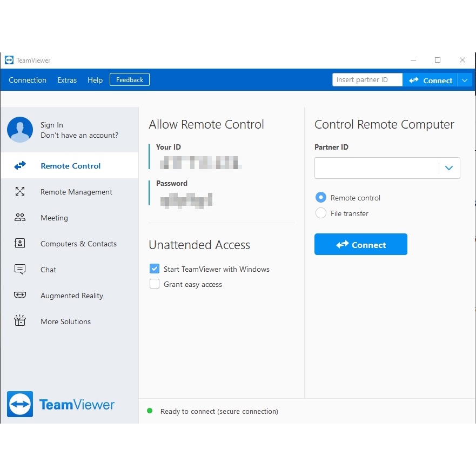Enable the Grant easy access checkbox
Screen dimensions: 476x476
pyautogui.click(x=154, y=284)
